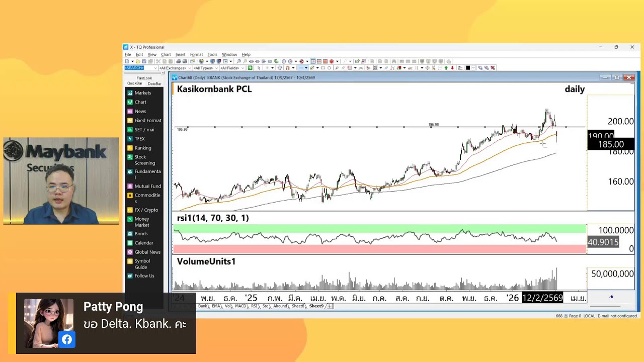Click the Save toolbar icon

click(144, 61)
